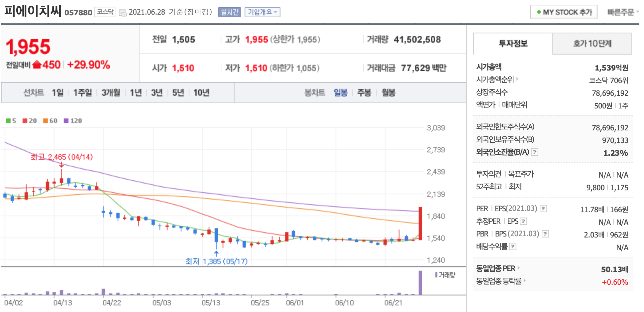644x312 pixels.
Task: Click the stock code 057880
Action: 78,13
